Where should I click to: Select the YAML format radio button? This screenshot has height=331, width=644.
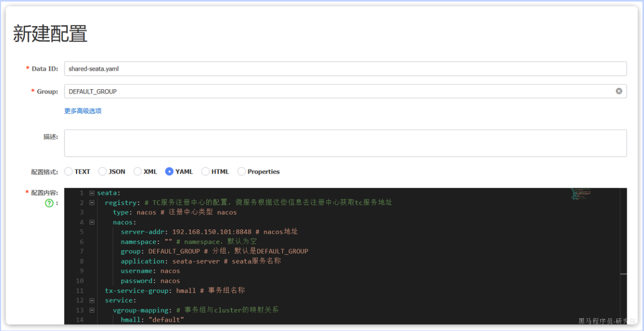tap(169, 172)
